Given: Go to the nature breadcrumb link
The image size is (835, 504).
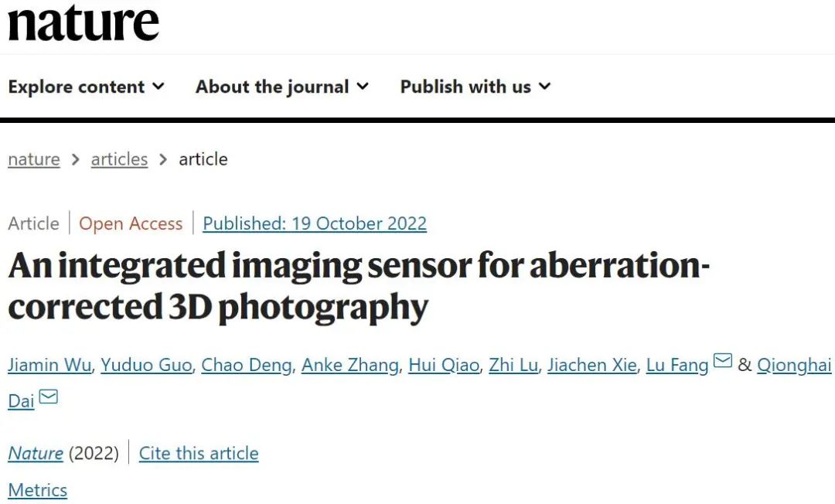Looking at the screenshot, I should pos(34,159).
